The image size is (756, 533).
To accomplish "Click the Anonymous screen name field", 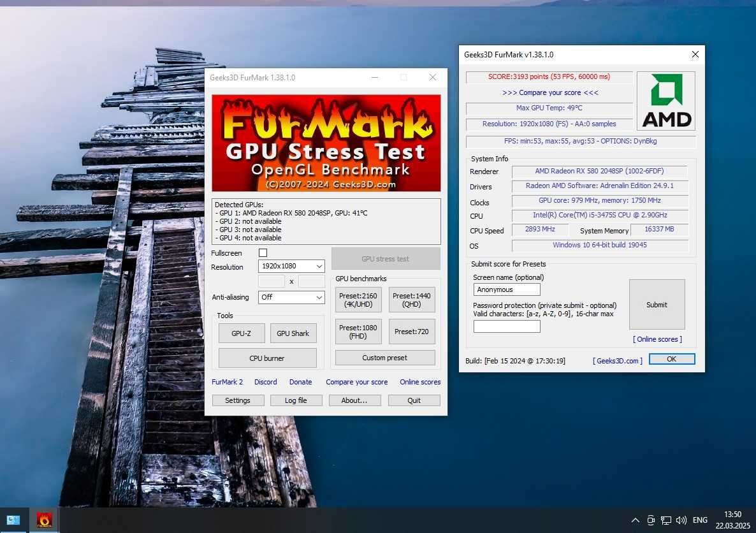I will [x=507, y=289].
